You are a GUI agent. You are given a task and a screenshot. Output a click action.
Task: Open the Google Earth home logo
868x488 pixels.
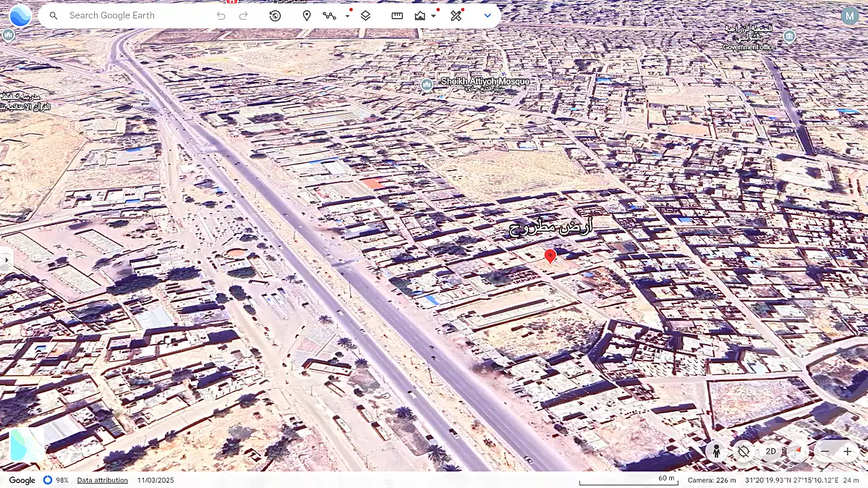pyautogui.click(x=20, y=15)
